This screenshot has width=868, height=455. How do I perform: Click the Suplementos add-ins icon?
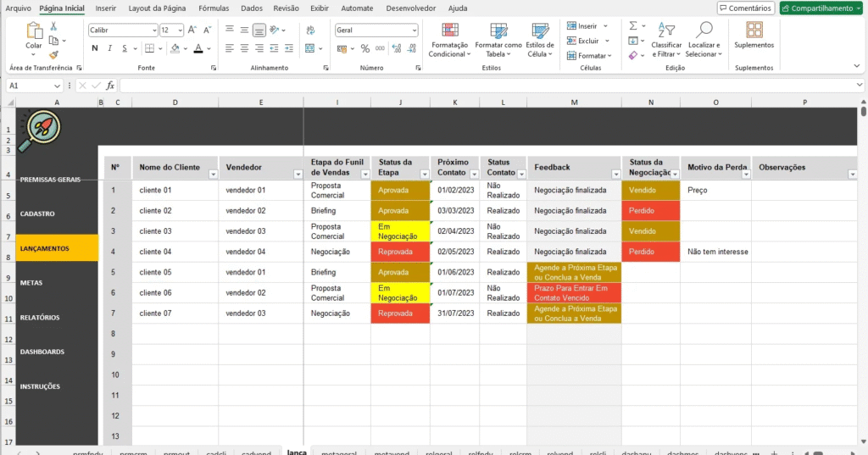coord(754,35)
